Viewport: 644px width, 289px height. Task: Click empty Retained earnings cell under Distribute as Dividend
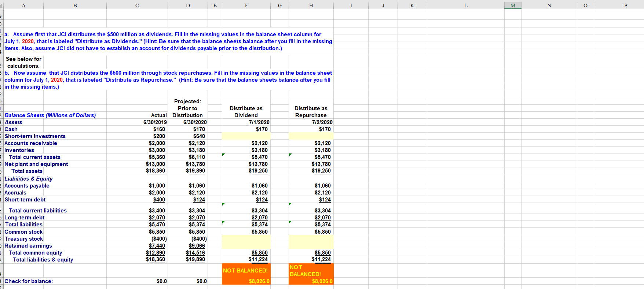click(x=246, y=246)
